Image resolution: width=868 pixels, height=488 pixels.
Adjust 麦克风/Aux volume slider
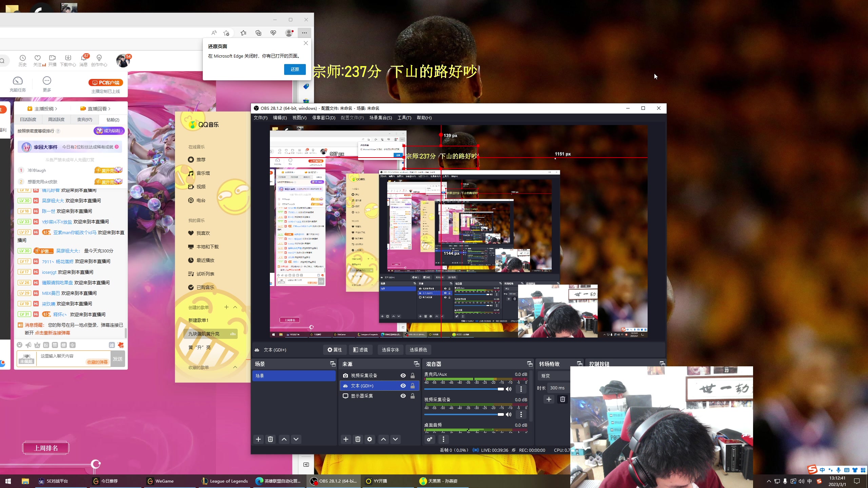464,389
